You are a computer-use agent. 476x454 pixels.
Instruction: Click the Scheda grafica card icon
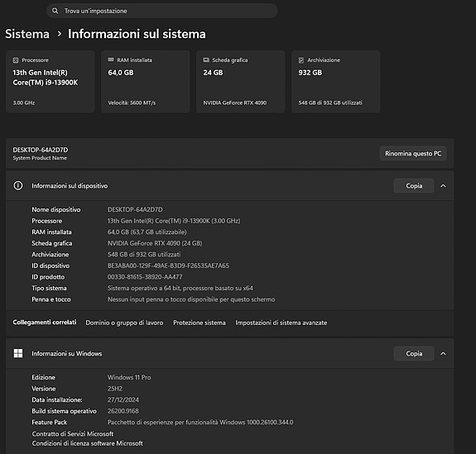coord(206,60)
